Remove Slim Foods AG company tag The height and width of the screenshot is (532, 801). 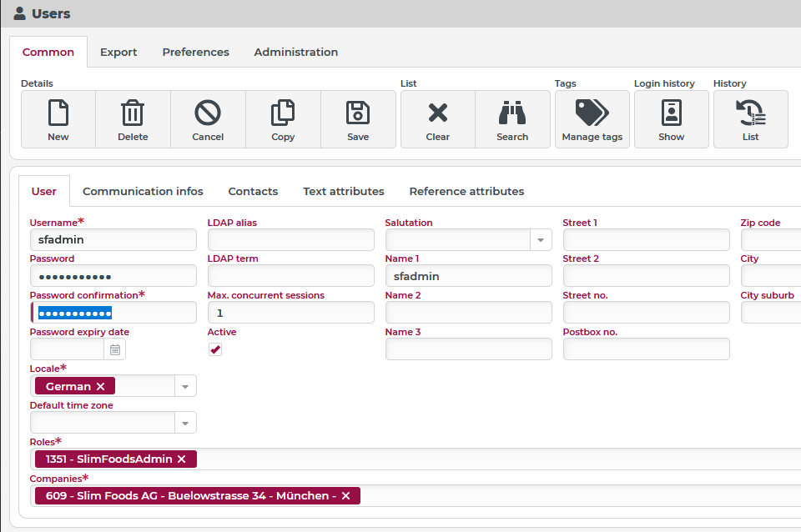click(x=345, y=496)
